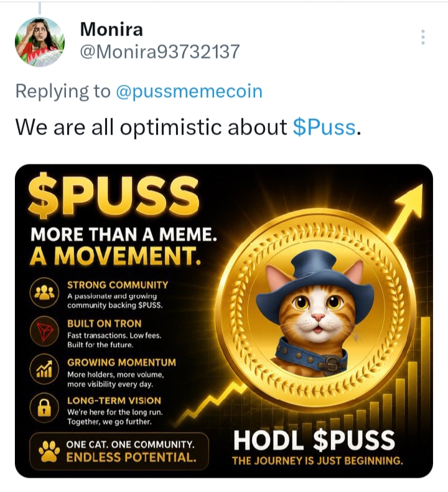Open the $Puss cashtag link
Screen dimensions: 448x492
[x=324, y=127]
